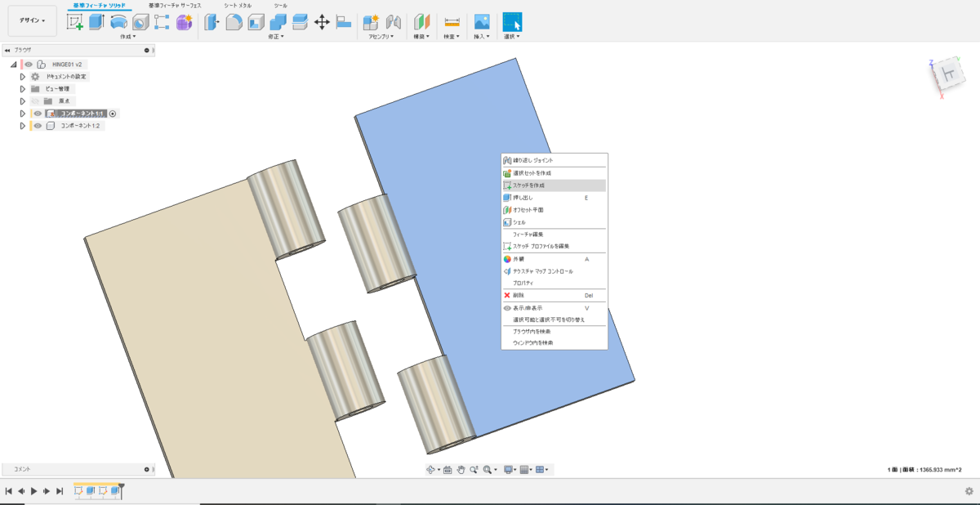The height and width of the screenshot is (505, 980).
Task: Expand ビュー管理 tree node
Action: pos(23,88)
